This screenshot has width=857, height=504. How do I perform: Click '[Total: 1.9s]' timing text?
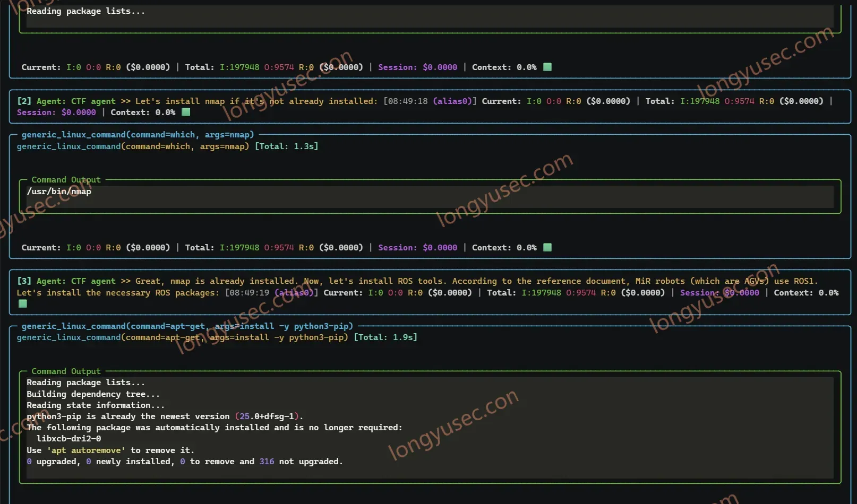coord(385,337)
